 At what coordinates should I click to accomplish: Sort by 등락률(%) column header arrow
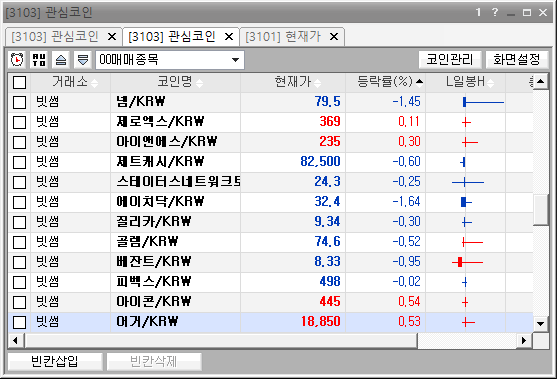tap(420, 82)
